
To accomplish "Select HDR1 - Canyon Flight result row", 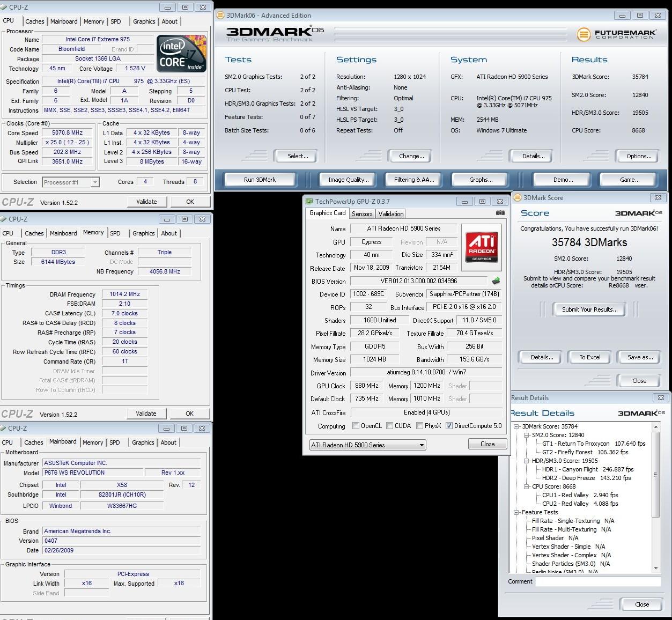I will click(592, 470).
